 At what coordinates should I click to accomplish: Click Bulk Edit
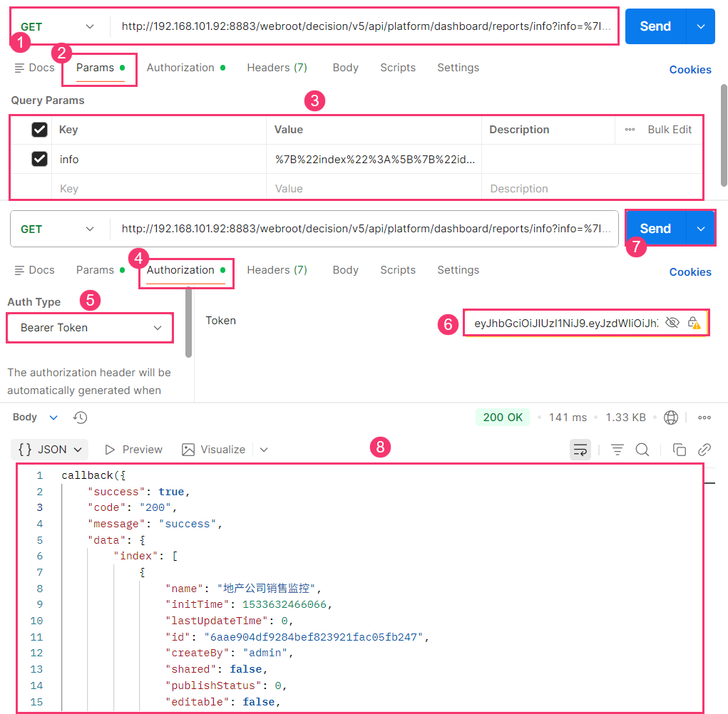pyautogui.click(x=670, y=130)
